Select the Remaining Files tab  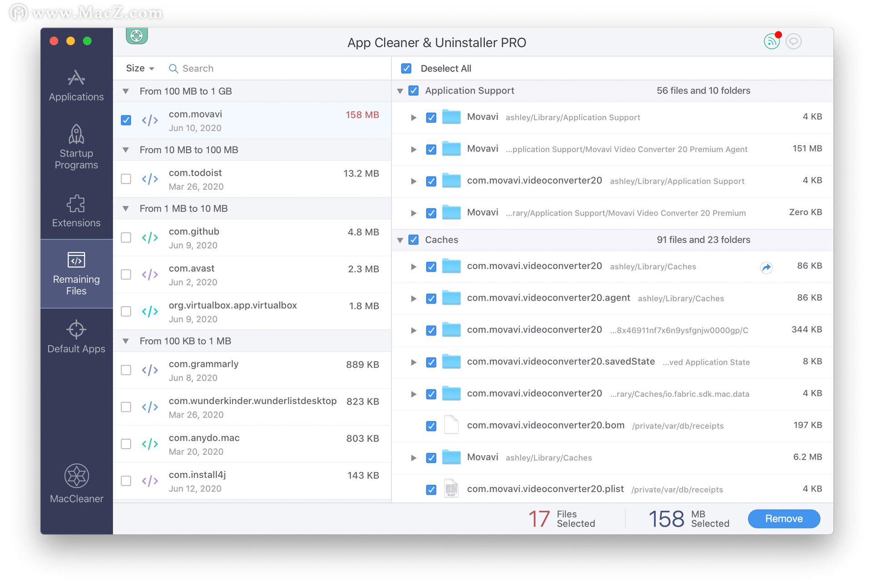coord(76,274)
